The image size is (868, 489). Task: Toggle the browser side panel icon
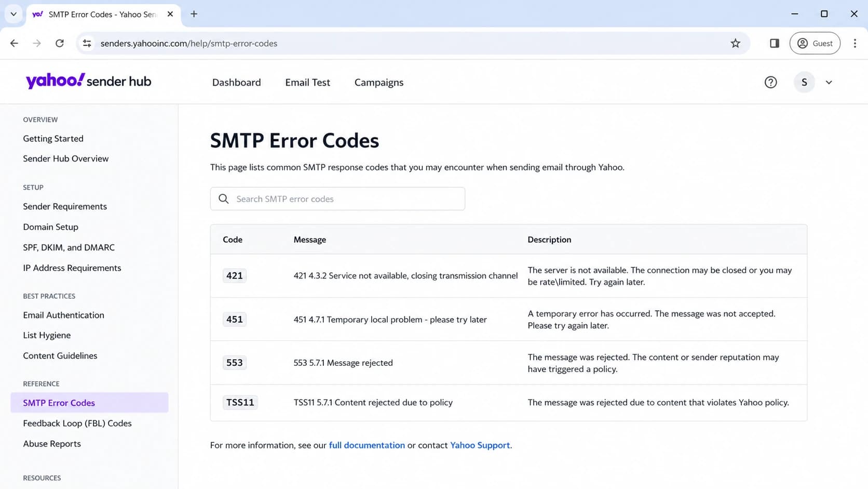click(x=774, y=43)
